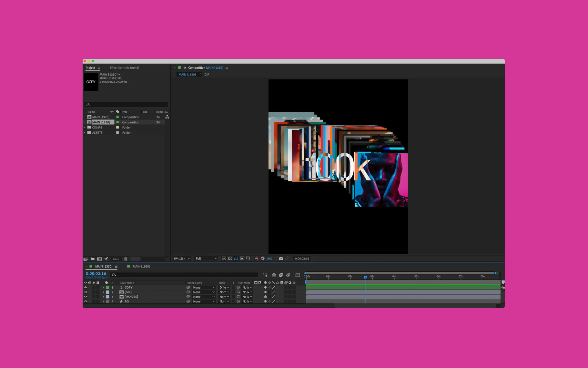Screen dimensions: 588x368
Task: Hide the [IMAGES] layer eye toggle
Action: point(86,297)
